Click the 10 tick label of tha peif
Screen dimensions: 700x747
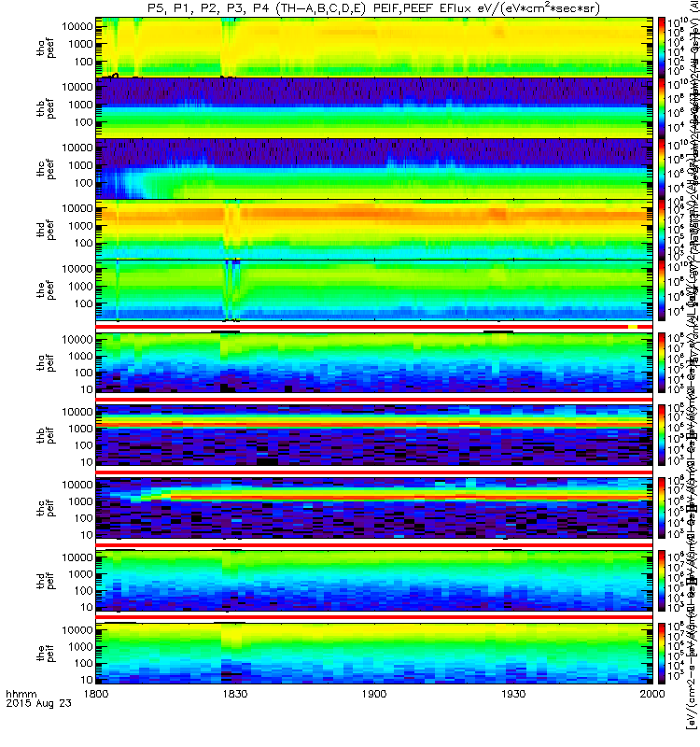[87, 389]
